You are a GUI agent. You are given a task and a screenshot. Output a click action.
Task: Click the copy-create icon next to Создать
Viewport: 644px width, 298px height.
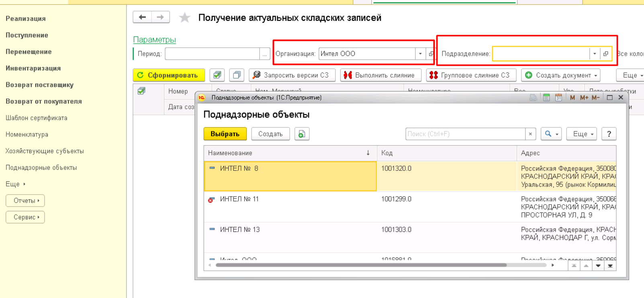(302, 134)
